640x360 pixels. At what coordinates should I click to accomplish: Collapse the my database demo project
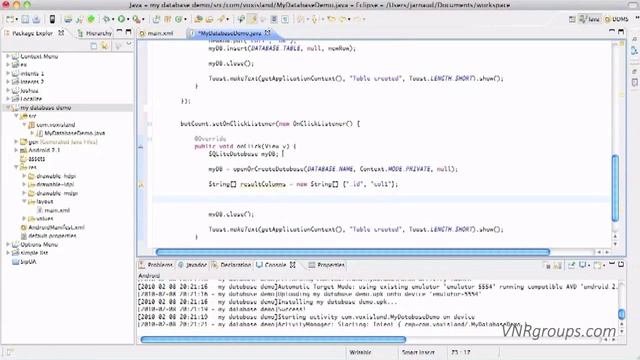click(x=8, y=108)
